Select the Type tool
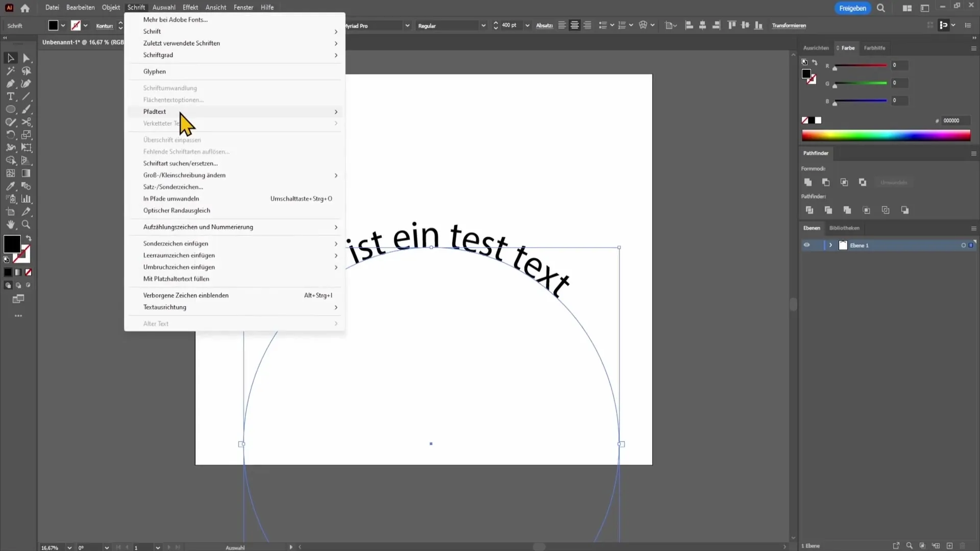980x551 pixels. click(10, 96)
